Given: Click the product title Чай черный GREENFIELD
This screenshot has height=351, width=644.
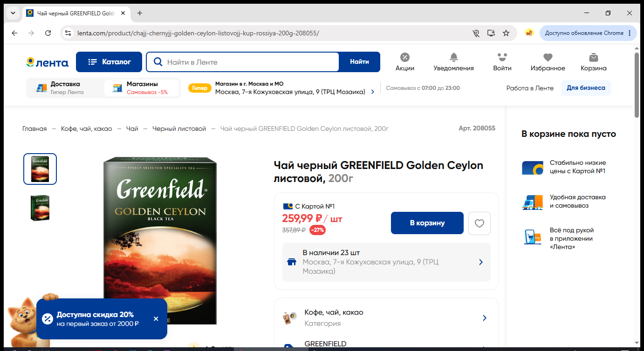Looking at the screenshot, I should [x=378, y=172].
